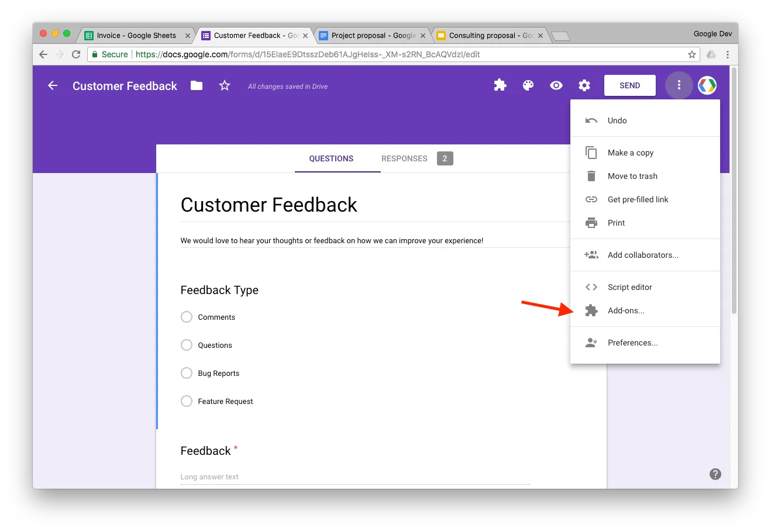Screen dimensions: 771x532
Task: Open form Settings gear icon
Action: tap(584, 85)
